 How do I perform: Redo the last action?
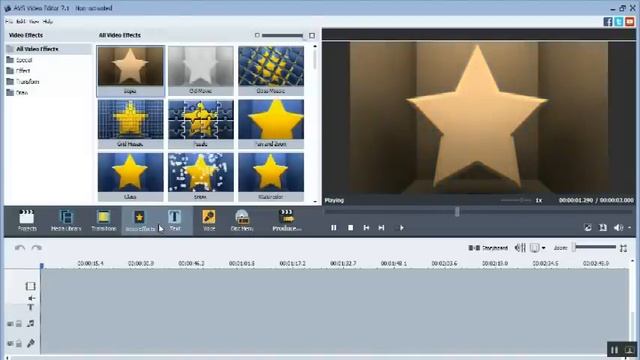(37, 248)
